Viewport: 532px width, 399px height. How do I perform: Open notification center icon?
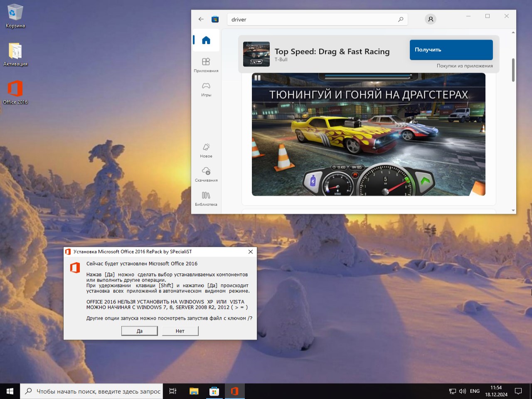coord(518,391)
